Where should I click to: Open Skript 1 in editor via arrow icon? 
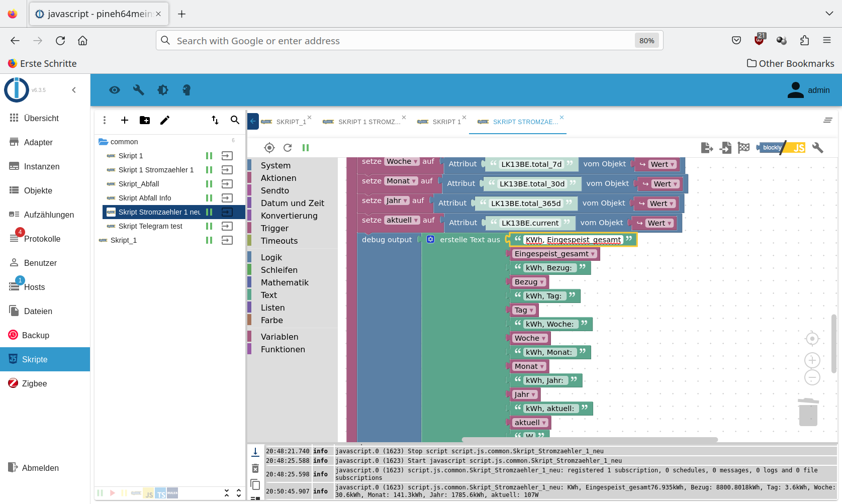(227, 156)
